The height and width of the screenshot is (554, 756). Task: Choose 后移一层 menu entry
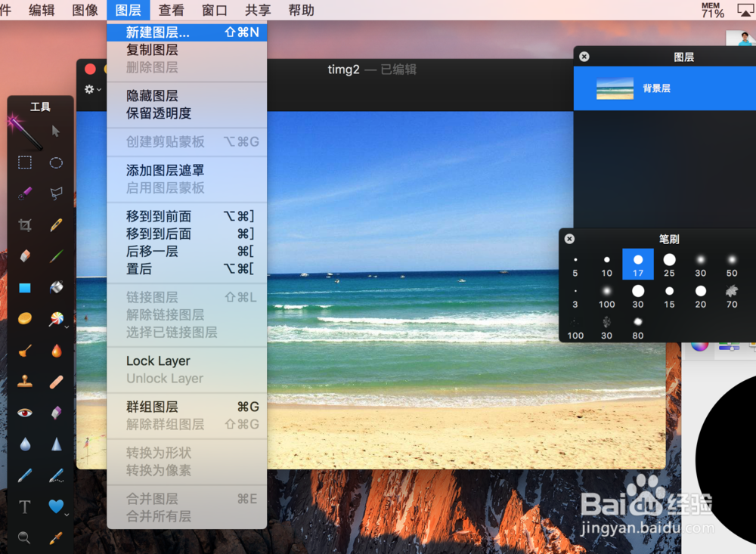(187, 251)
